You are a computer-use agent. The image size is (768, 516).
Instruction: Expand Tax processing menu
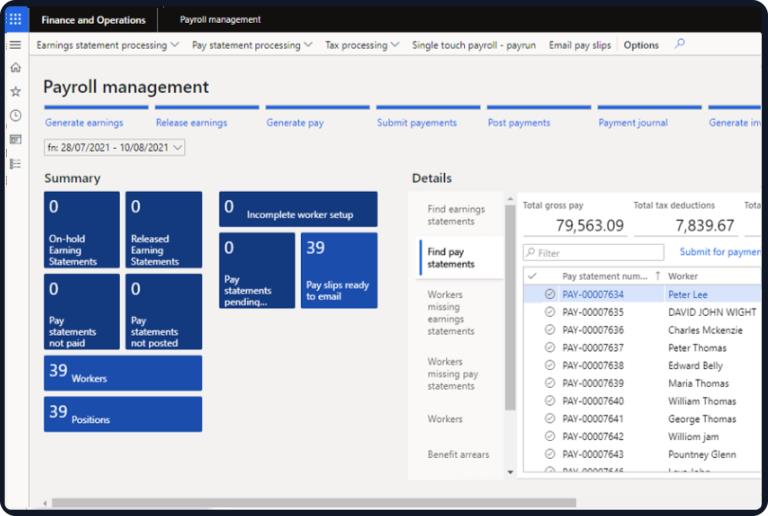tap(361, 45)
